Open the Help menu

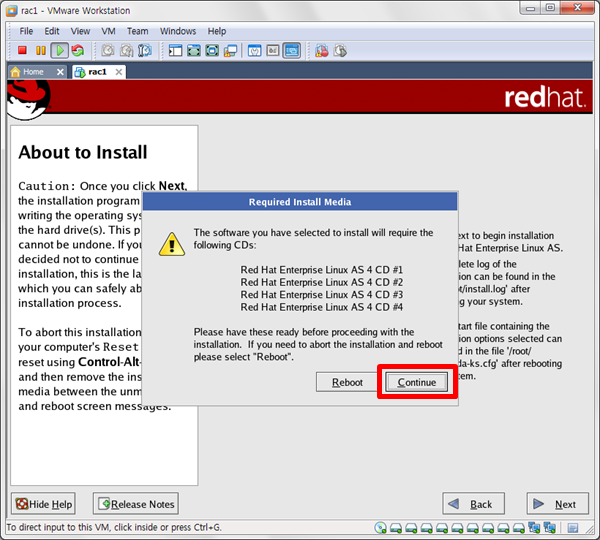[217, 31]
